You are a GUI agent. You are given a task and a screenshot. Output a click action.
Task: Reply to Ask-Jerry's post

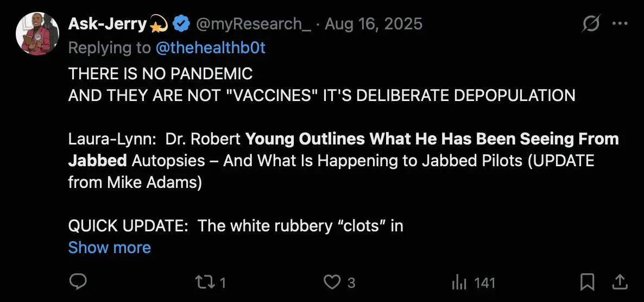[x=78, y=282]
